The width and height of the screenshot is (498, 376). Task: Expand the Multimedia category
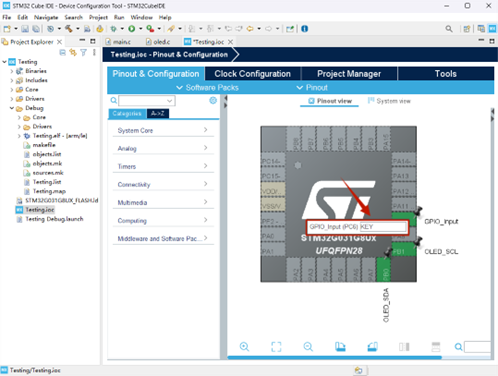coord(163,202)
